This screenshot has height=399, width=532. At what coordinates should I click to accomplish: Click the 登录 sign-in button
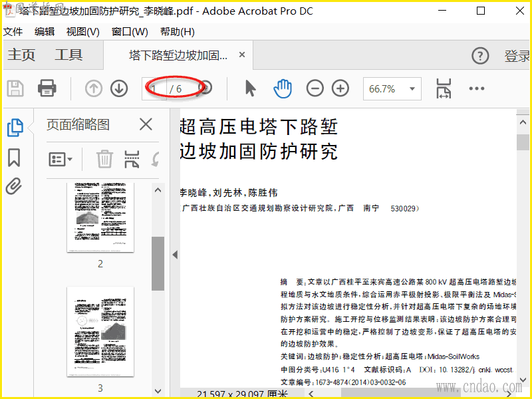point(517,56)
